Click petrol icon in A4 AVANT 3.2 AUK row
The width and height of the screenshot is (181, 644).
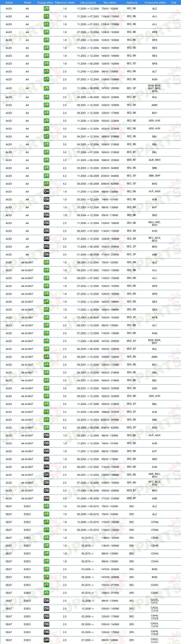[47, 412]
